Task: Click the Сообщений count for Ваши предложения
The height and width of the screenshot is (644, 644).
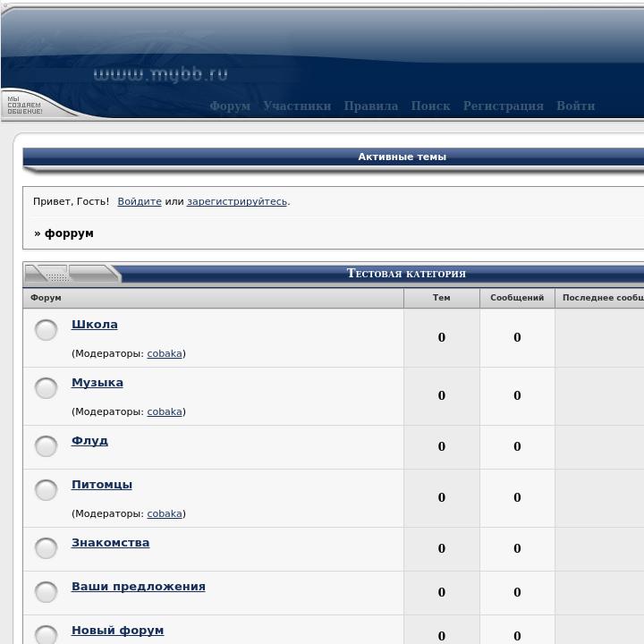Action: tap(517, 592)
